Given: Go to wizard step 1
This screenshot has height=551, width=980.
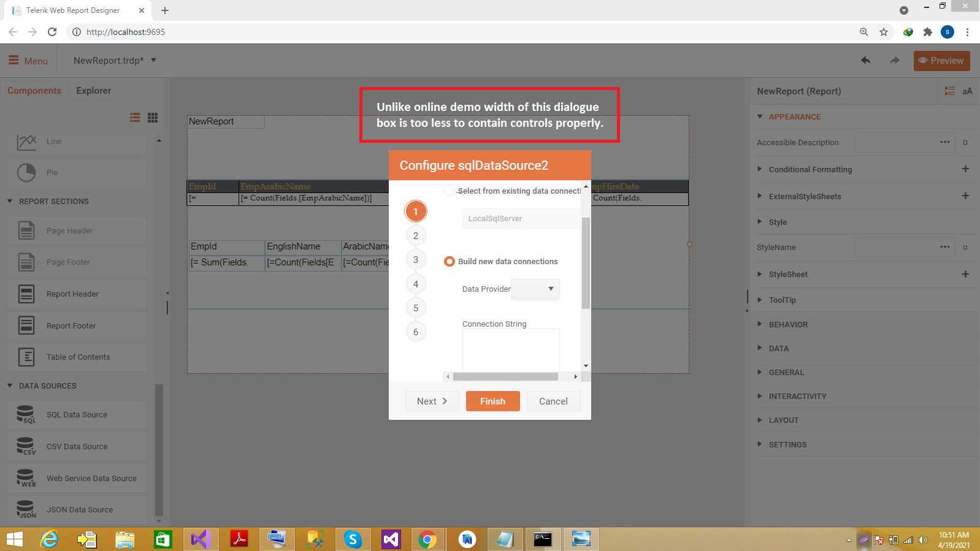Looking at the screenshot, I should (x=416, y=211).
